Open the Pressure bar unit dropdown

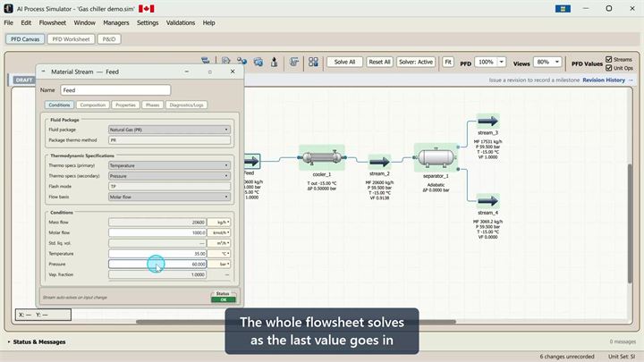[x=219, y=265]
